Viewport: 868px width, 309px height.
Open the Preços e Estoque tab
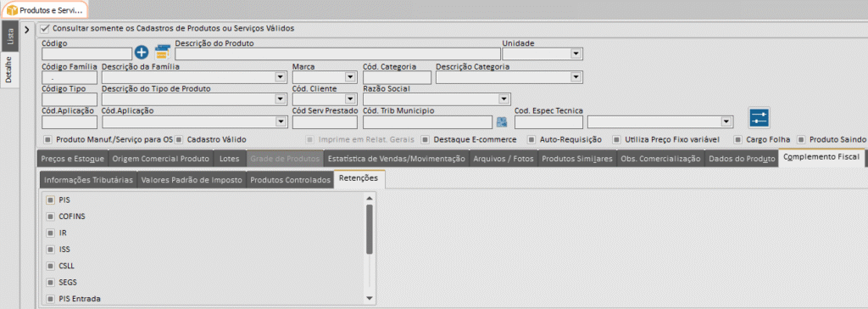coord(73,159)
